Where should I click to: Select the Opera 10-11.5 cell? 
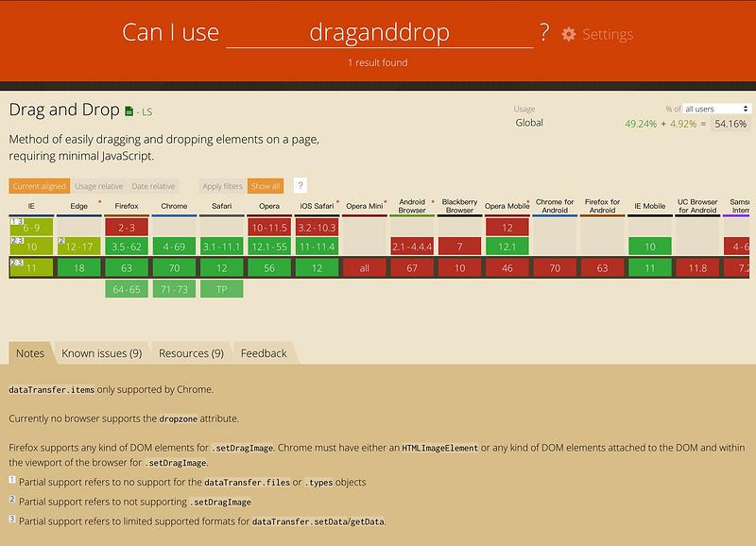coord(269,227)
